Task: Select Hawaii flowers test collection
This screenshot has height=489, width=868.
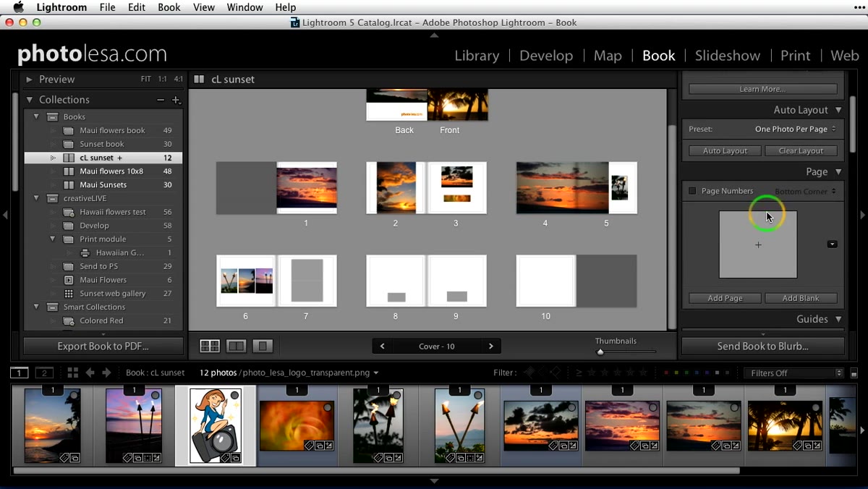Action: coord(103,212)
